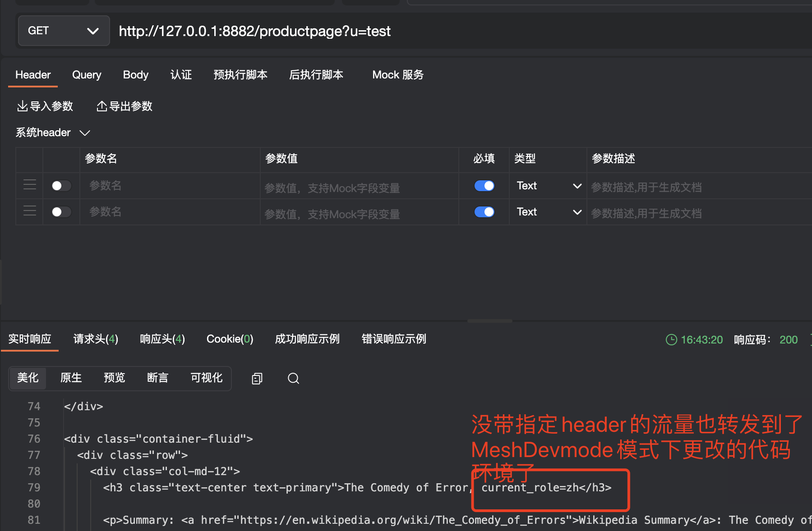Switch to the Mock 服务 tab
This screenshot has width=812, height=531.
coord(397,75)
